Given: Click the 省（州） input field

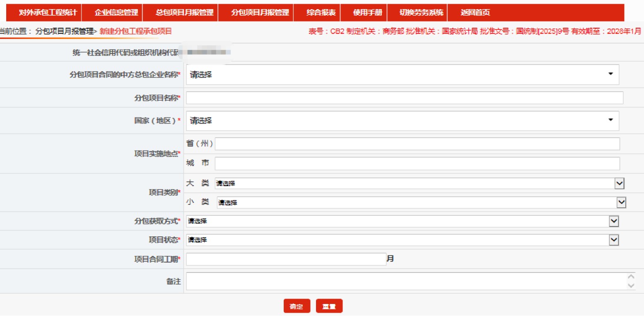Looking at the screenshot, I should coord(417,144).
